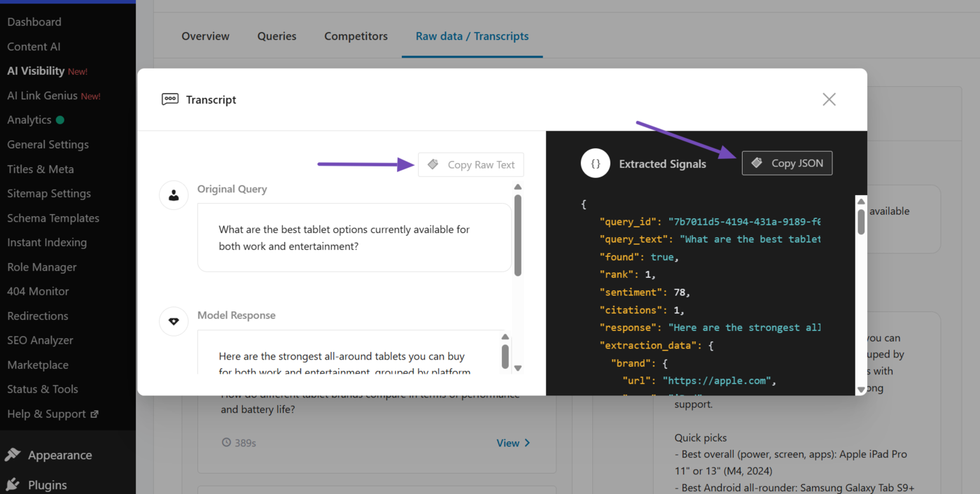This screenshot has width=980, height=494.
Task: Click the Copy Raw Text button
Action: (470, 164)
